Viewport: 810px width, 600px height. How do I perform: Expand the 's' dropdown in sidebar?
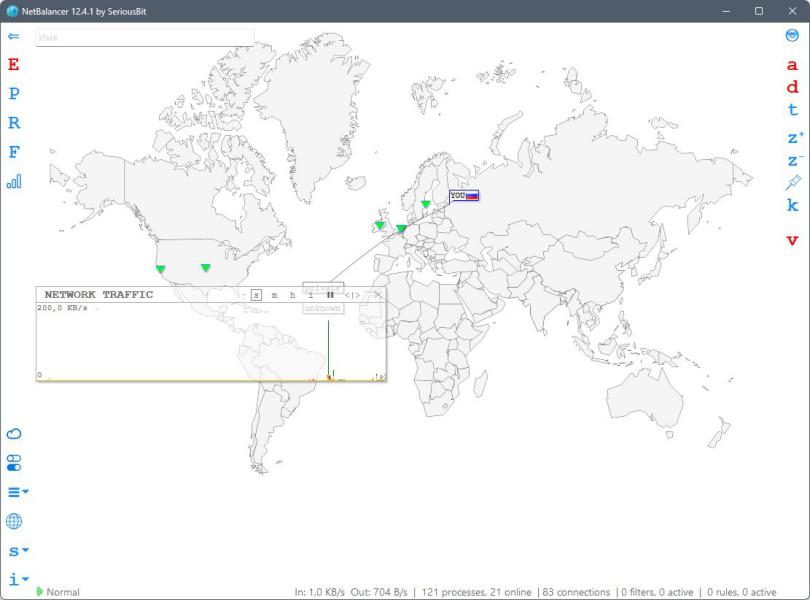18,551
